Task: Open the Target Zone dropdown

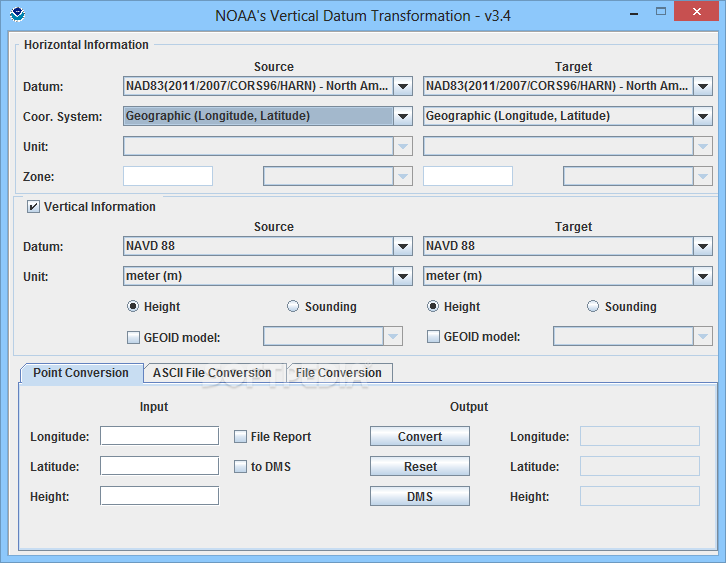Action: pyautogui.click(x=638, y=176)
